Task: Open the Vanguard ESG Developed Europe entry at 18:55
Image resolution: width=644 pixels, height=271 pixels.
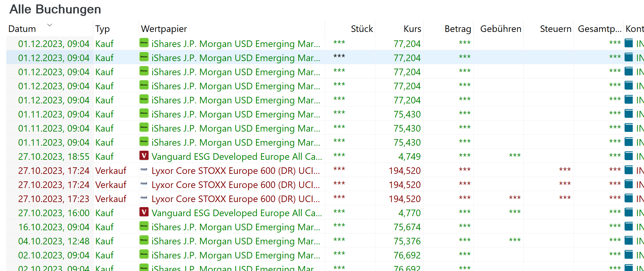Action: coord(236,157)
